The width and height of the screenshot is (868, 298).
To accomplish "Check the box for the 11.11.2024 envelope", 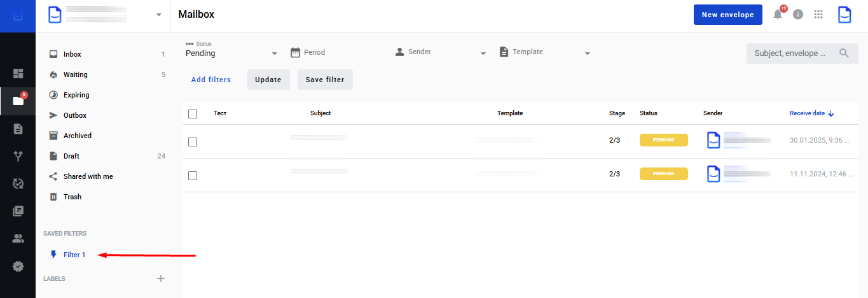I will click(x=193, y=176).
